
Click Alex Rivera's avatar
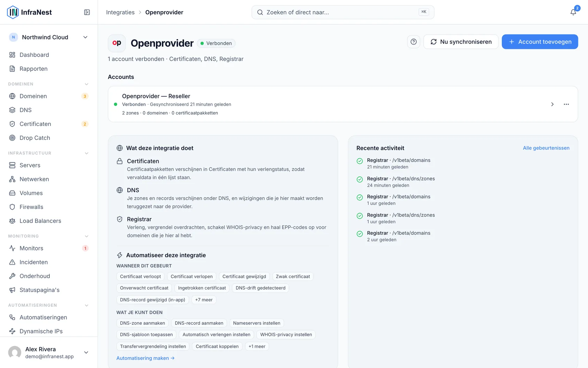(x=15, y=352)
